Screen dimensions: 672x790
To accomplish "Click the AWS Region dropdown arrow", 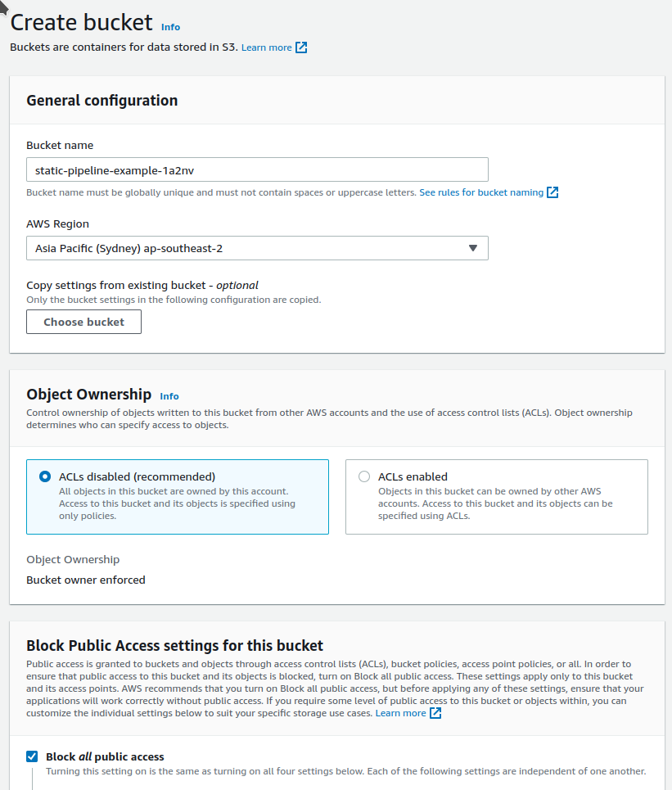I will click(x=472, y=248).
